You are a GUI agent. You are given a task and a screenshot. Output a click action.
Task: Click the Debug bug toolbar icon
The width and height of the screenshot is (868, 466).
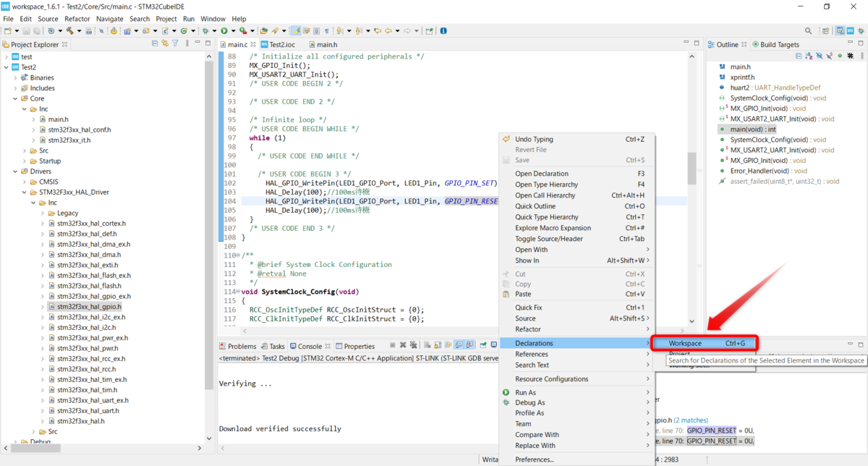point(205,30)
